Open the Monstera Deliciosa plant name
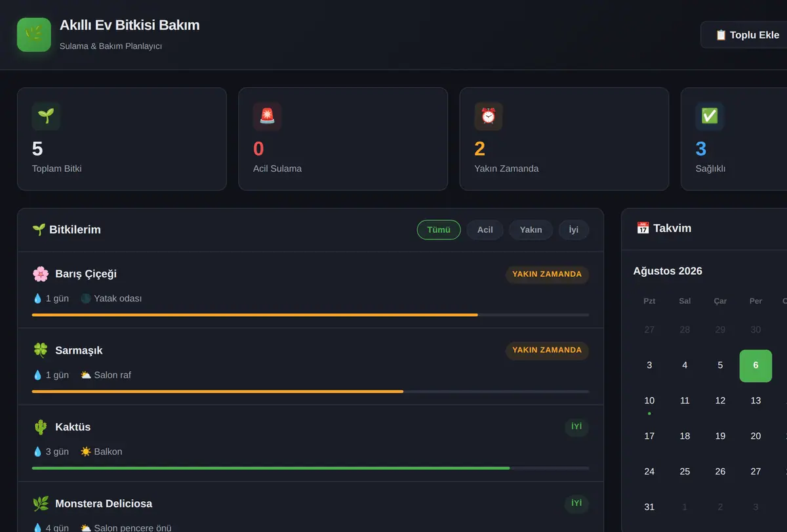Viewport: 787px width, 532px height. pyautogui.click(x=104, y=504)
